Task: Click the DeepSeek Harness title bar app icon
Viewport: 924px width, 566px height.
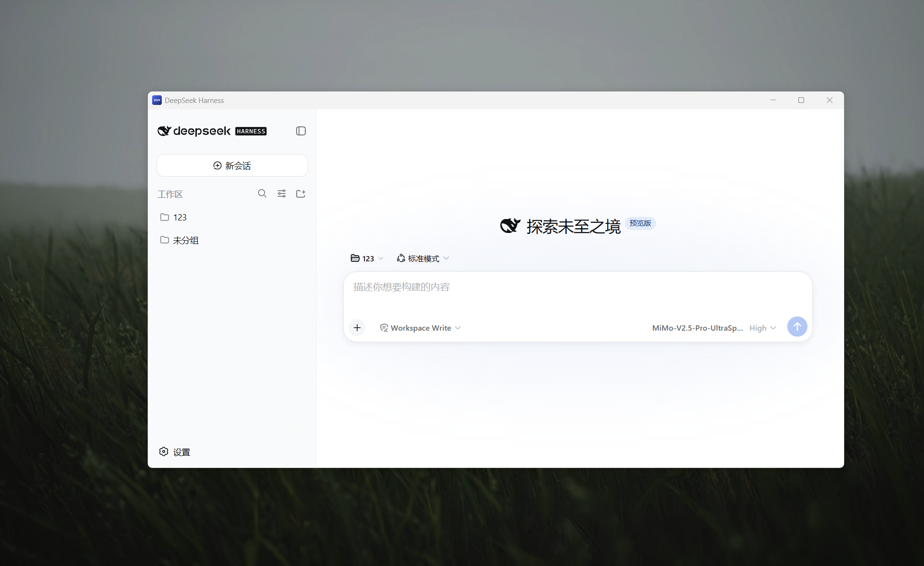Action: click(x=157, y=100)
